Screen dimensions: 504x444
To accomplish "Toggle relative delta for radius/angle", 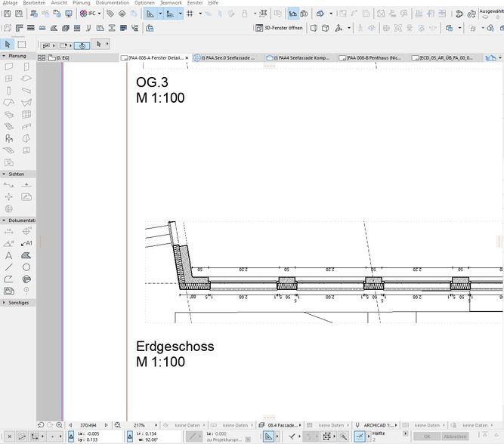I will tap(129, 436).
